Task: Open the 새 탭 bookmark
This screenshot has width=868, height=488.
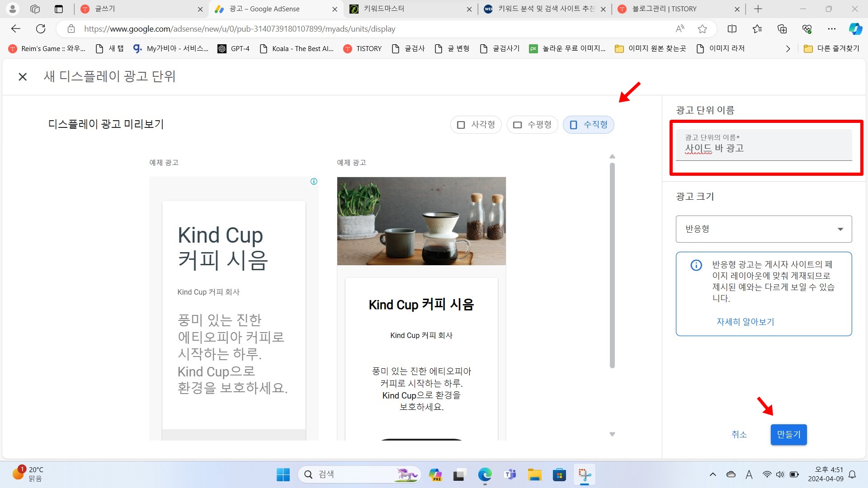Action: coord(110,49)
